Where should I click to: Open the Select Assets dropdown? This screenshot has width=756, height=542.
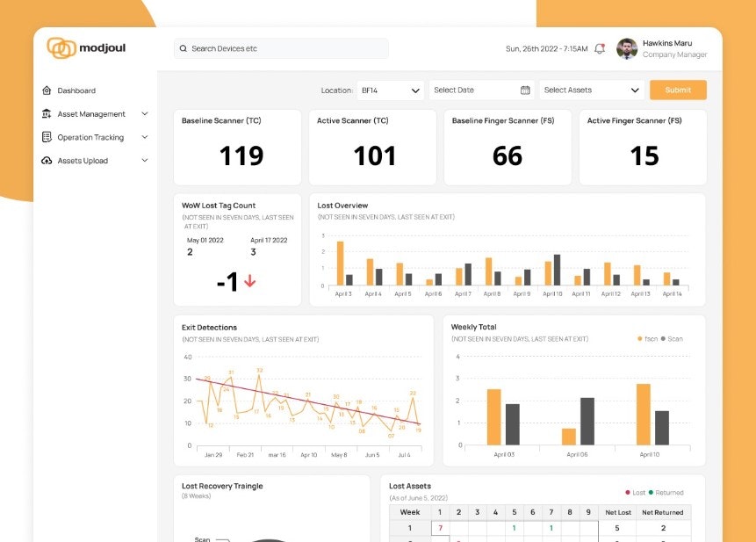tap(592, 90)
